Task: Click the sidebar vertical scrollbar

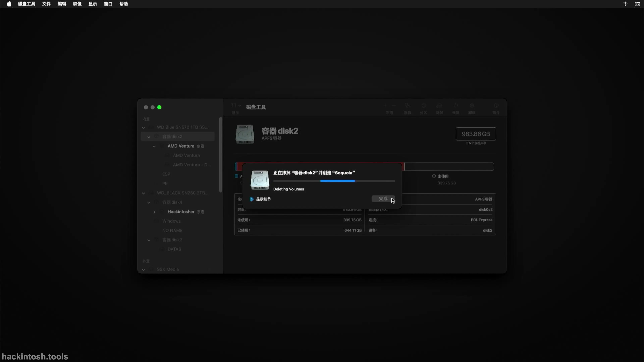Action: [221, 154]
